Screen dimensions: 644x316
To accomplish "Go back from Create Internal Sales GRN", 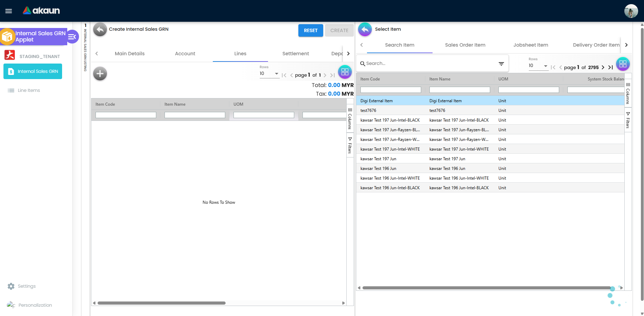I will pos(100,30).
